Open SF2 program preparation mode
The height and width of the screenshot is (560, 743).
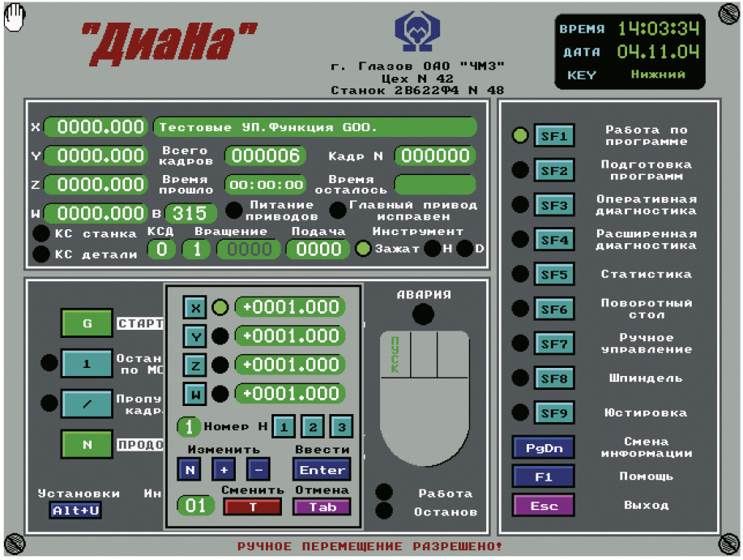click(554, 170)
